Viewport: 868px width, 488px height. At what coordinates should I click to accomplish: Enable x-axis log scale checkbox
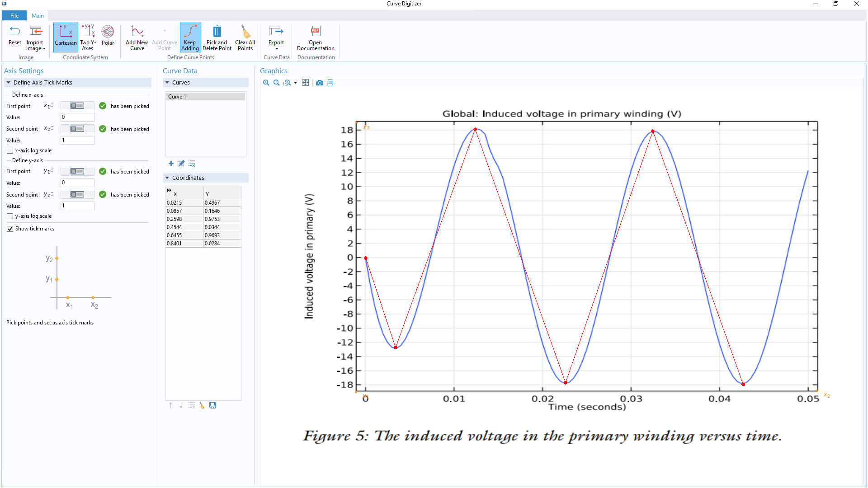[x=10, y=150]
